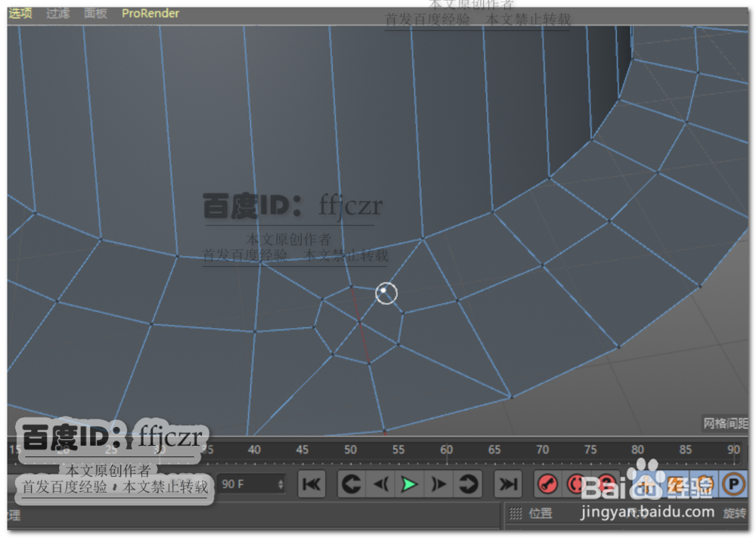Click the 90 F field stepper arrows
Image resolution: width=756 pixels, height=538 pixels.
point(280,484)
